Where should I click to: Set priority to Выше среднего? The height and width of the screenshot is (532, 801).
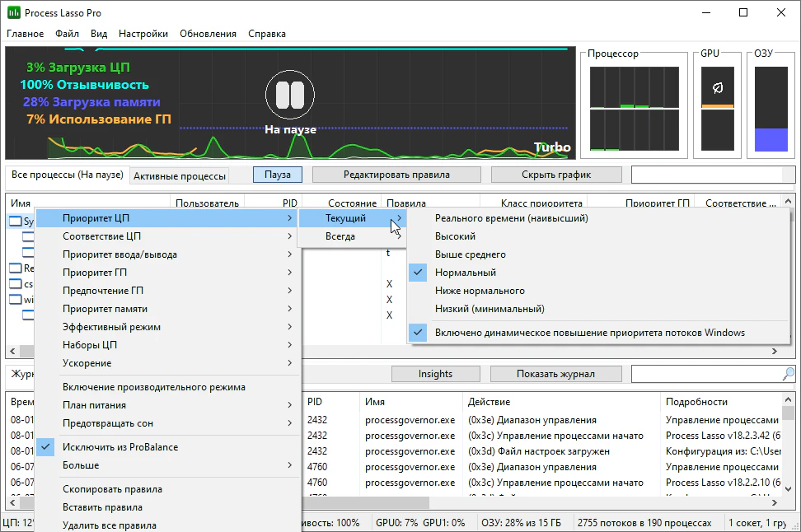click(598, 254)
